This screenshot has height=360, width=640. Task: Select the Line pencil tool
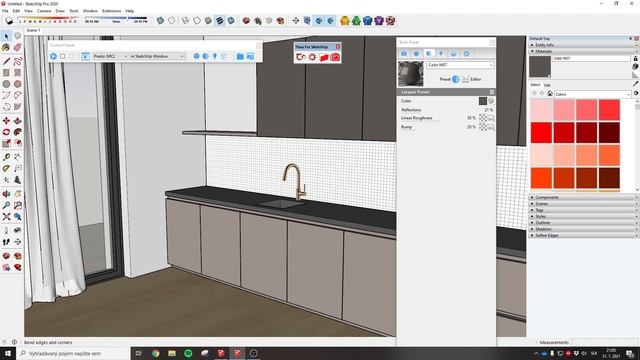[6, 62]
